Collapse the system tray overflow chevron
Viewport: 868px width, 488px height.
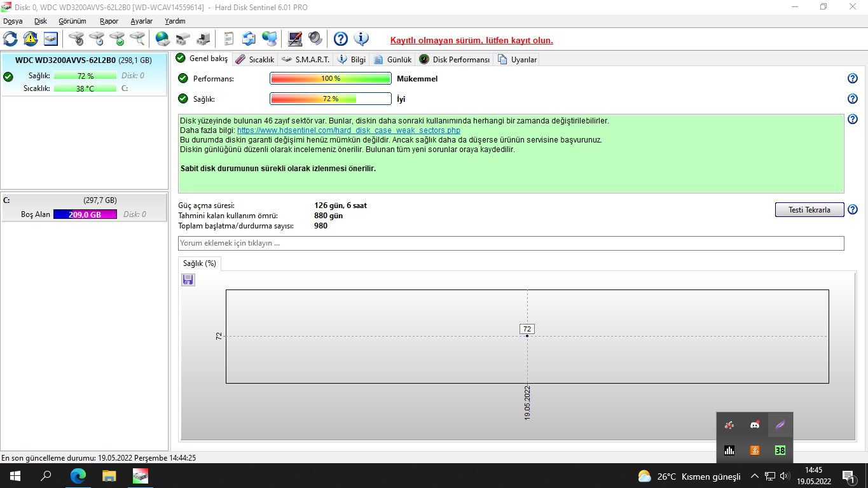755,476
